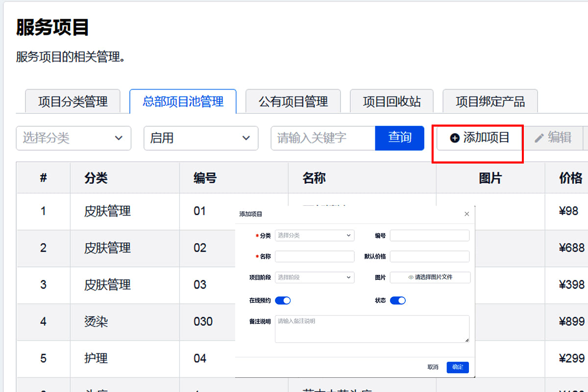Expand the 启用 status filter dropdown
This screenshot has width=588, height=392.
click(x=201, y=138)
